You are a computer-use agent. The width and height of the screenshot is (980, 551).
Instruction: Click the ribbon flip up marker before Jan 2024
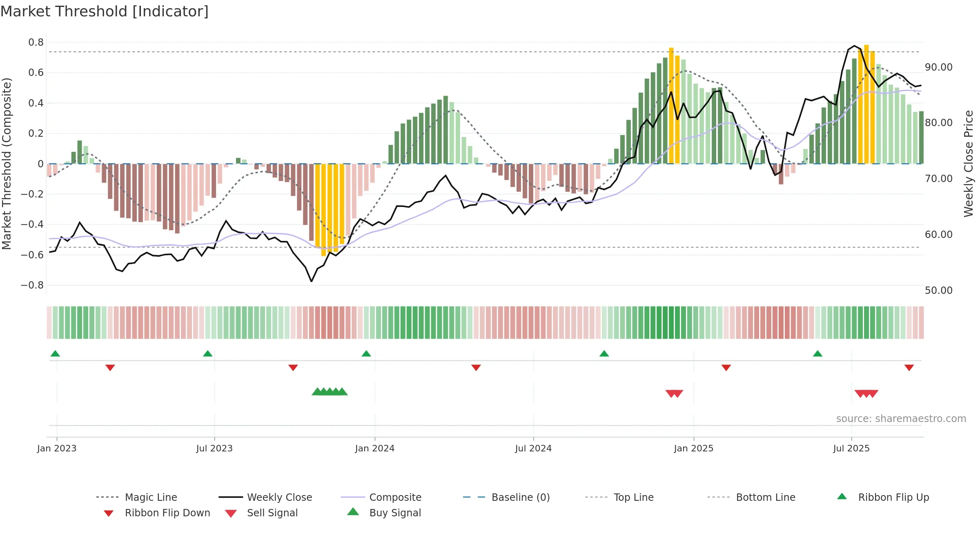[366, 353]
